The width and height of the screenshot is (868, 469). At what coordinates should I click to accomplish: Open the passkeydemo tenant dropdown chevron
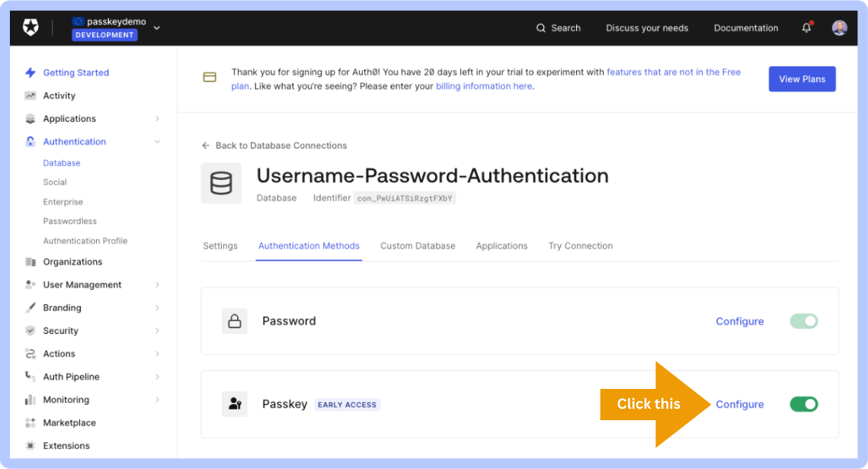[x=157, y=27]
